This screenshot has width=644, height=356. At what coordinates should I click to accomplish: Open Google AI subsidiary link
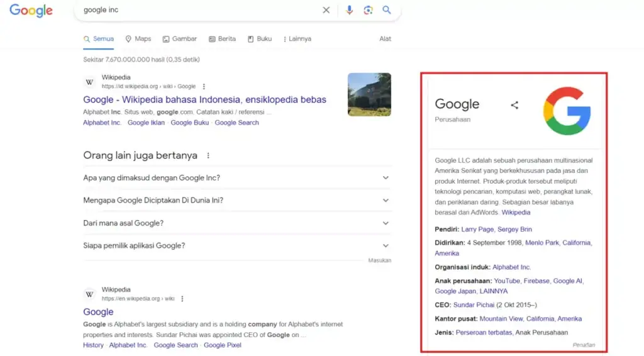tap(568, 281)
